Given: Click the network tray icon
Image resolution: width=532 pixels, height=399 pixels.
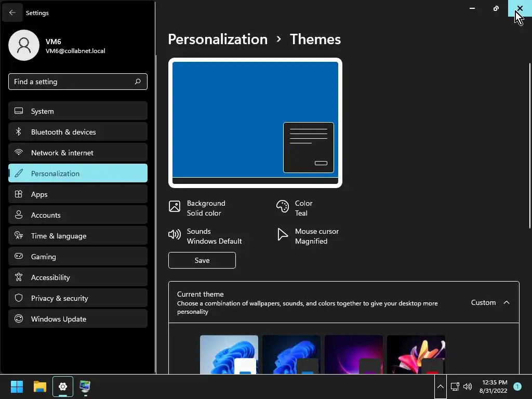Looking at the screenshot, I should point(455,387).
